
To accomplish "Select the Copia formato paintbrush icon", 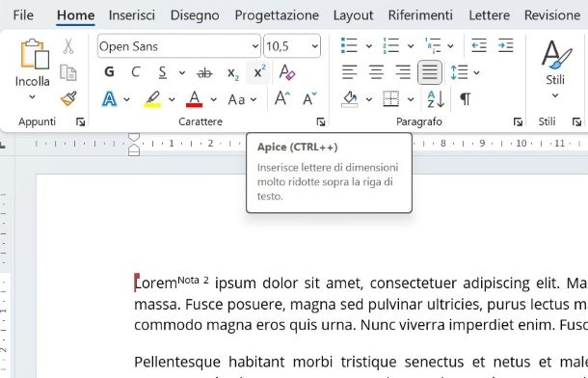I will click(x=68, y=99).
